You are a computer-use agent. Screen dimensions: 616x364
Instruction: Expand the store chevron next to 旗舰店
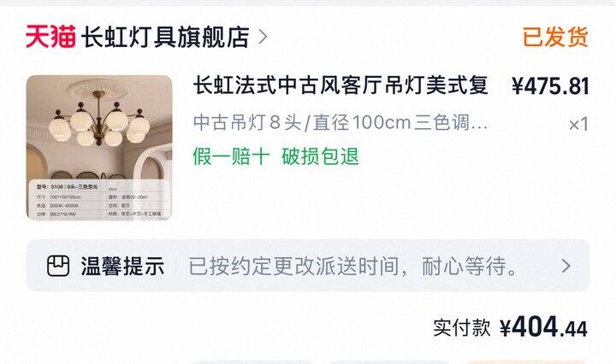coord(263,38)
